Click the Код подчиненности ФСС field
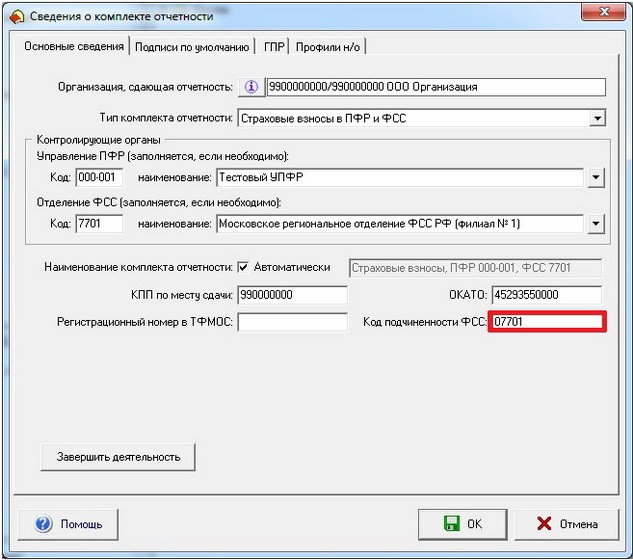The image size is (633, 560). pos(547,322)
